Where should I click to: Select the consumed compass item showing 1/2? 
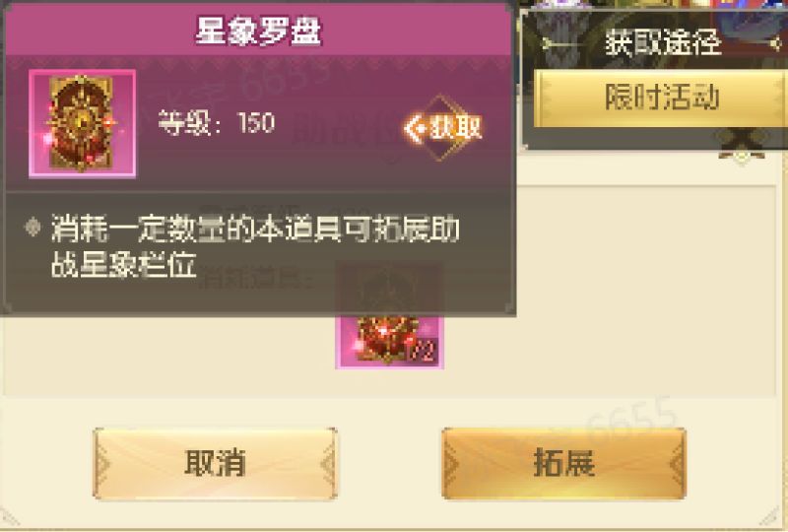(389, 342)
